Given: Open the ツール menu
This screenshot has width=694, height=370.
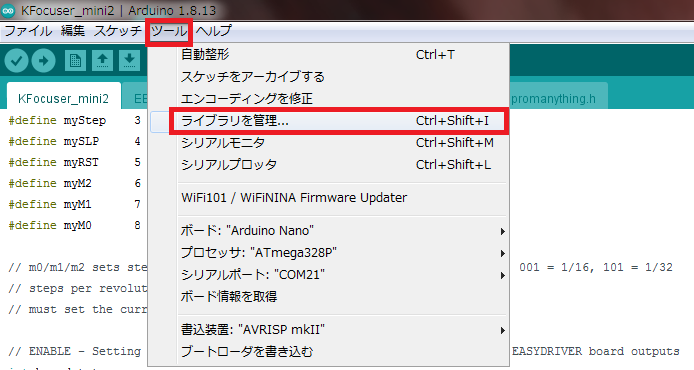Looking at the screenshot, I should [169, 31].
